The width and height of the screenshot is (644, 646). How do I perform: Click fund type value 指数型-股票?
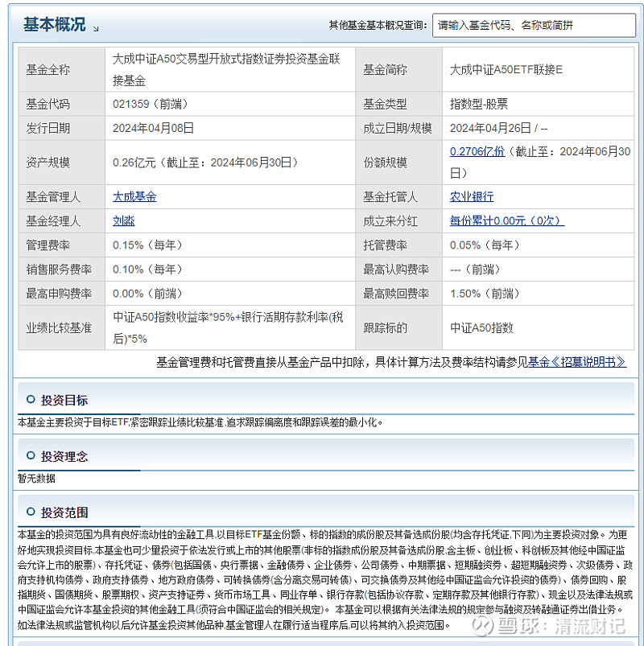pyautogui.click(x=479, y=104)
